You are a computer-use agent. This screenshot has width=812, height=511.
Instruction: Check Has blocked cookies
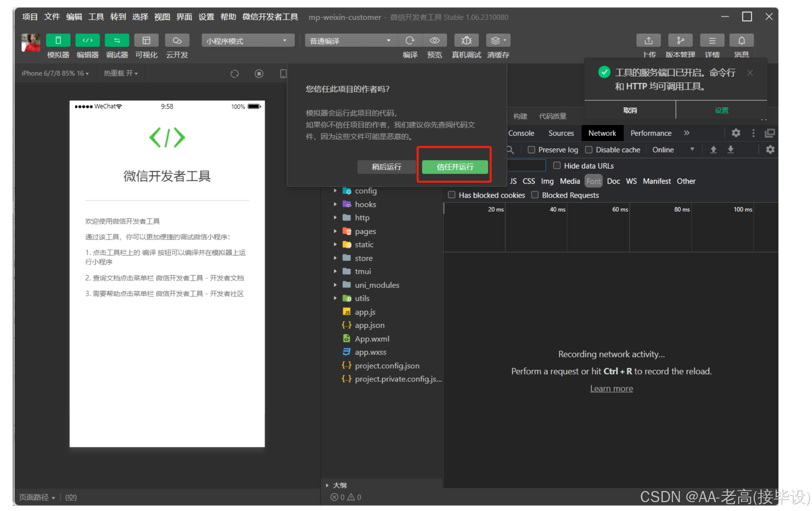coord(452,195)
